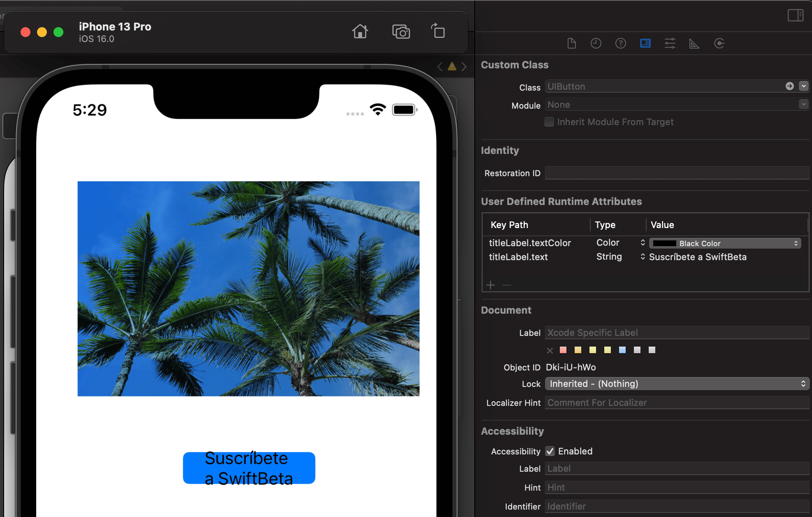Click the palm tree photo thumbnail

[248, 288]
